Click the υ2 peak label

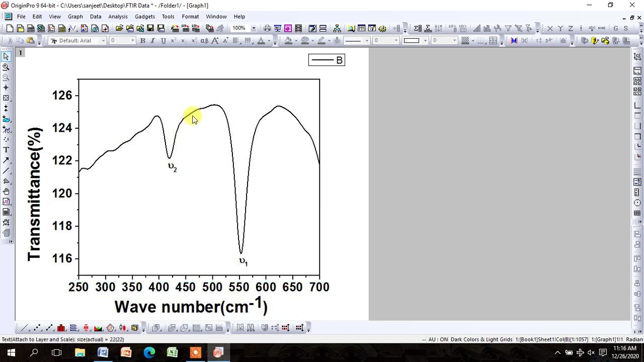pyautogui.click(x=173, y=167)
